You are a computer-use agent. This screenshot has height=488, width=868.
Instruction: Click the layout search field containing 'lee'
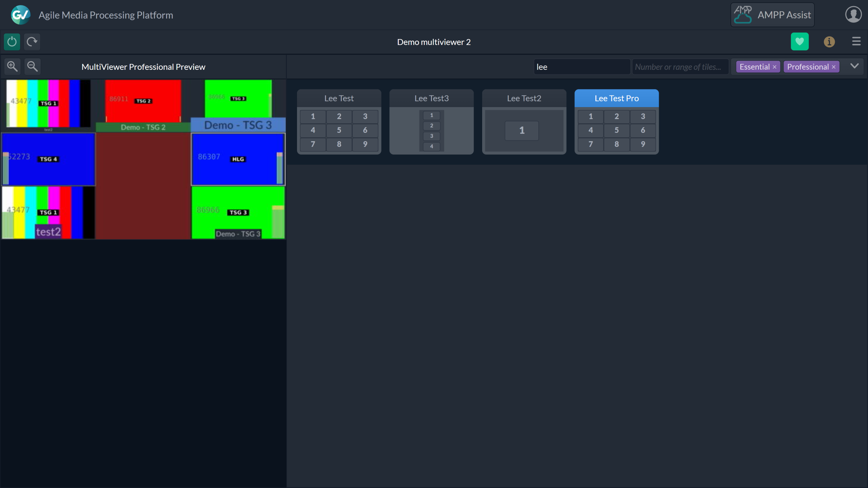582,67
